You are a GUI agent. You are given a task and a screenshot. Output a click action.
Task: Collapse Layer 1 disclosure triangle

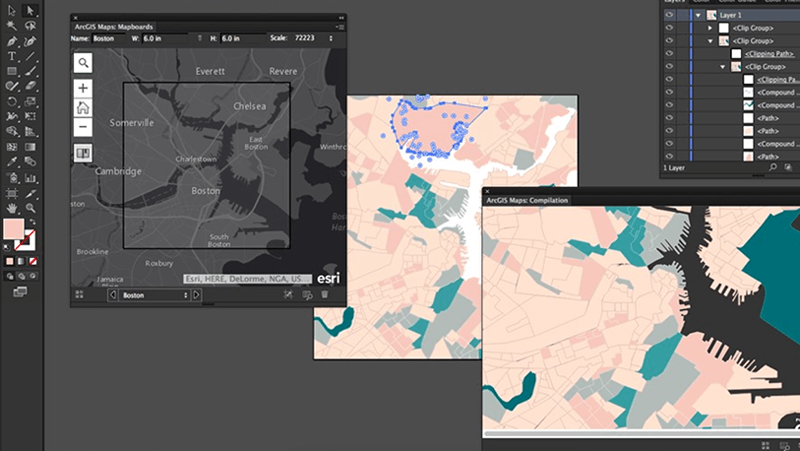click(x=698, y=15)
